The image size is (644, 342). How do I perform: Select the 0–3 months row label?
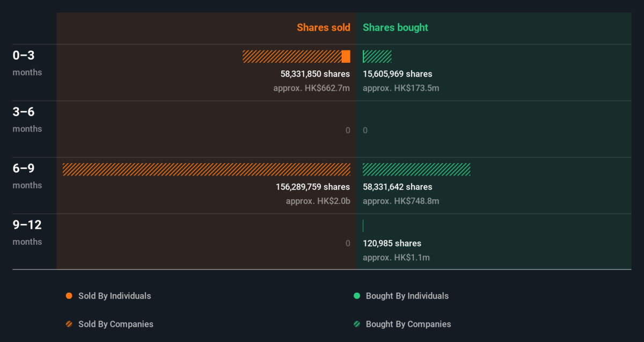[x=27, y=63]
